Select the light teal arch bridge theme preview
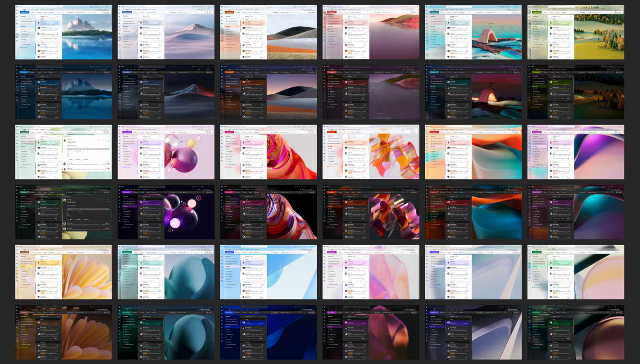This screenshot has width=640, height=364. (x=474, y=32)
